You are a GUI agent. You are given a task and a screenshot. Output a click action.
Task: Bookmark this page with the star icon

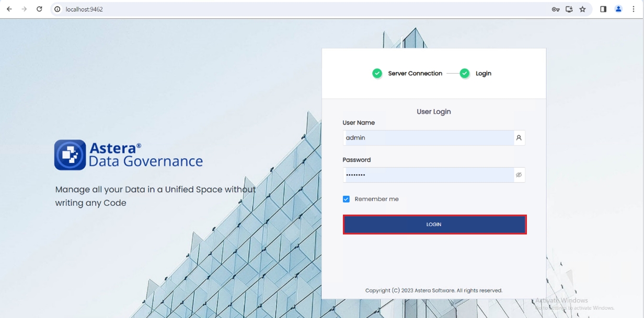(582, 9)
